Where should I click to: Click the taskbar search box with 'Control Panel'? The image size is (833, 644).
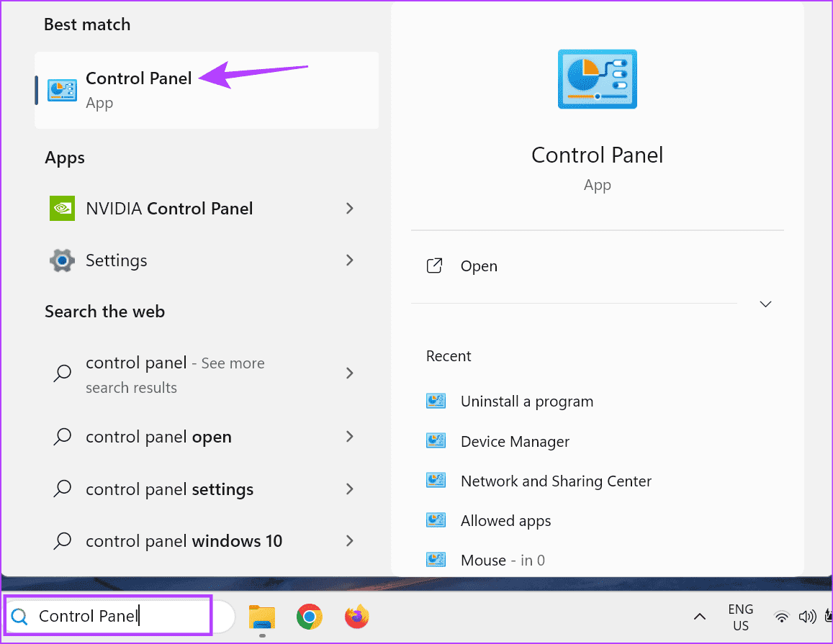pyautogui.click(x=120, y=616)
